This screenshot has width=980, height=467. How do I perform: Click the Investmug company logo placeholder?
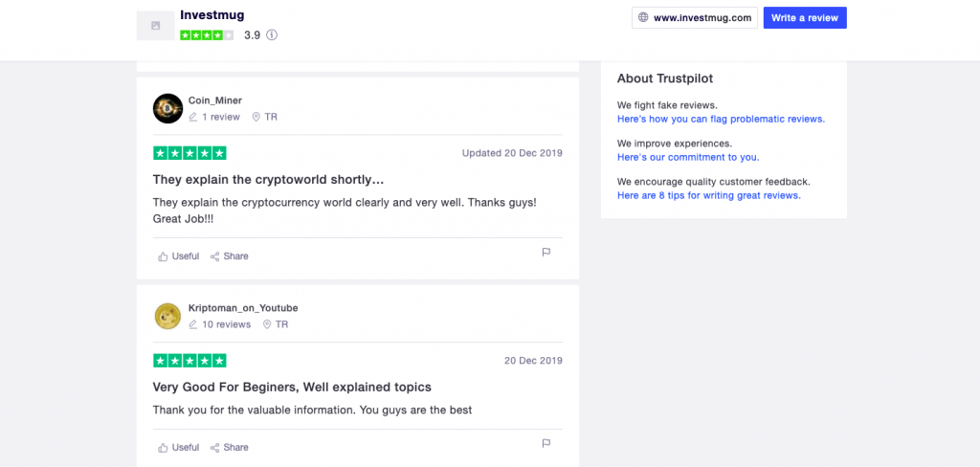pyautogui.click(x=156, y=26)
